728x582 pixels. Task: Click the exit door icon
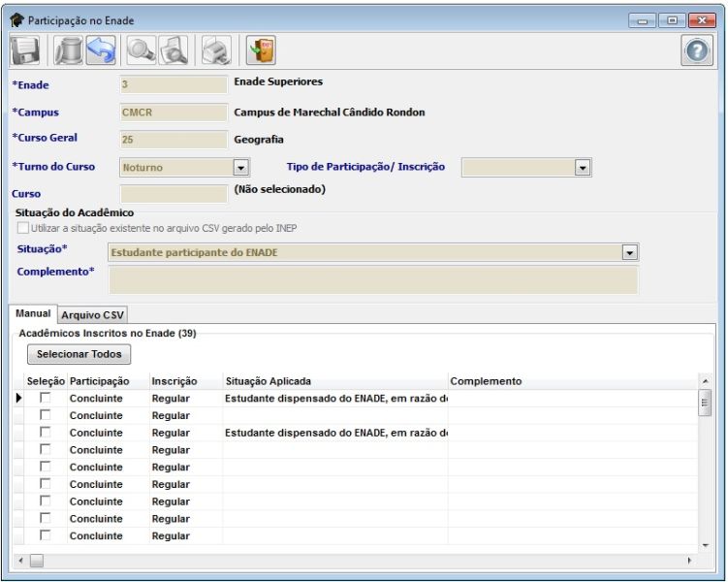point(261,50)
